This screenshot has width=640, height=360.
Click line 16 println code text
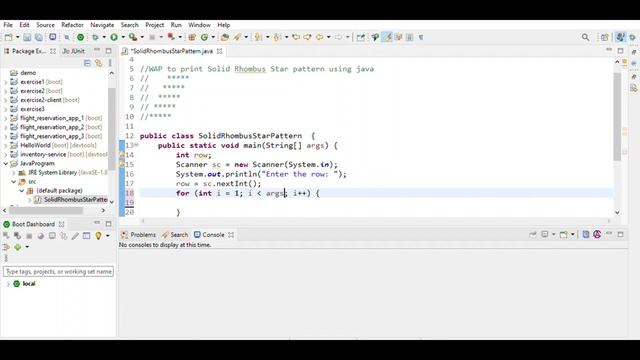(x=261, y=174)
